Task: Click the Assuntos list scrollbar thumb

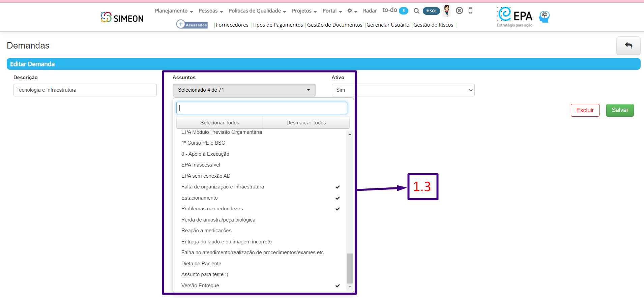Action: point(350,268)
